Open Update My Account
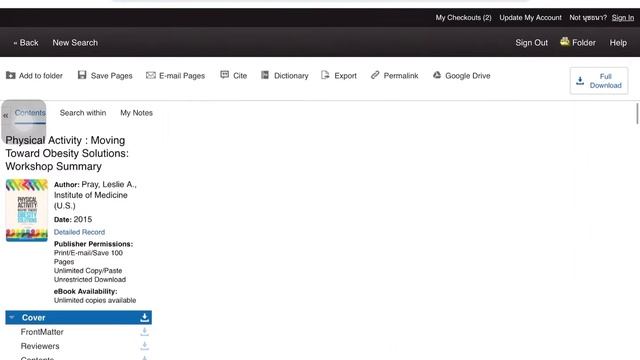This screenshot has height=360, width=640. (x=530, y=18)
